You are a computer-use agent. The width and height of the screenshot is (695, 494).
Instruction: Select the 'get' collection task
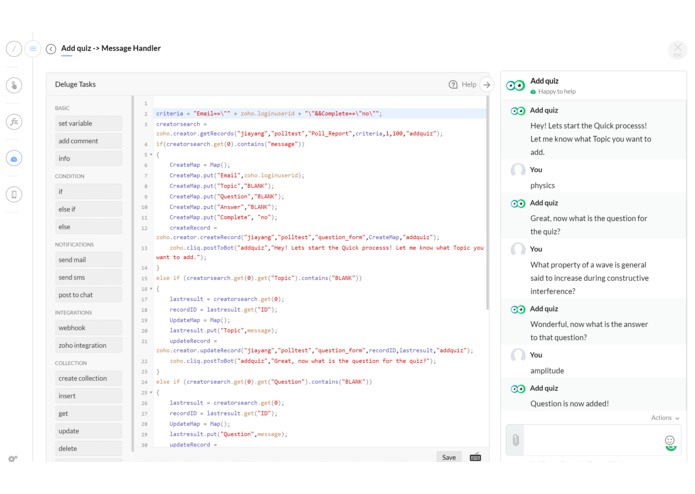pos(88,413)
